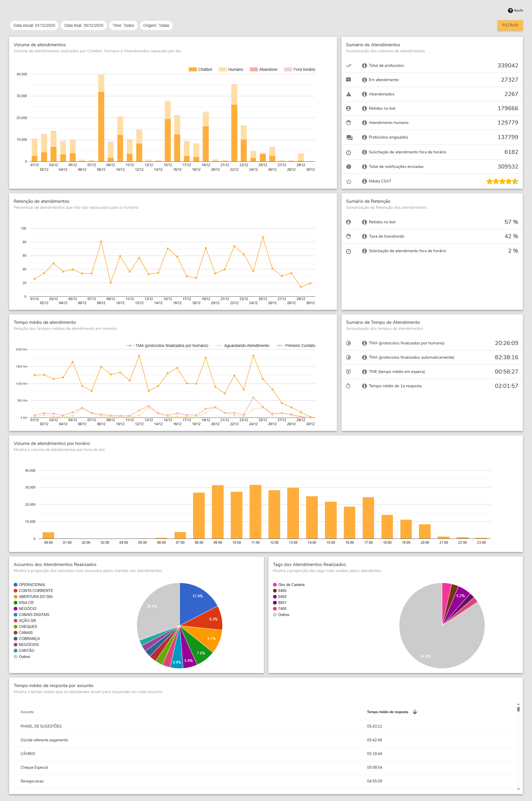
Task: Click the stopwatch icon for 1a resposta row
Action: (348, 386)
